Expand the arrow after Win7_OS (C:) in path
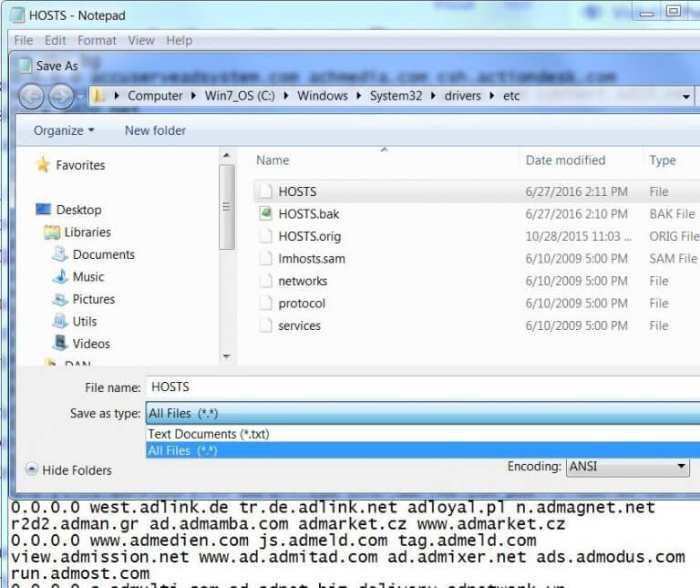Screen dimensions: 700x588 [x=286, y=96]
